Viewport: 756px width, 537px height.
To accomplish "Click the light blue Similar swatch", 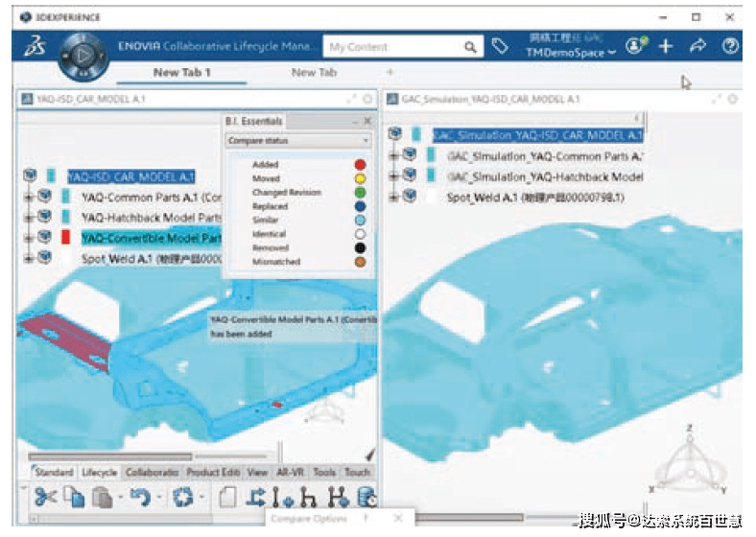I will click(360, 221).
